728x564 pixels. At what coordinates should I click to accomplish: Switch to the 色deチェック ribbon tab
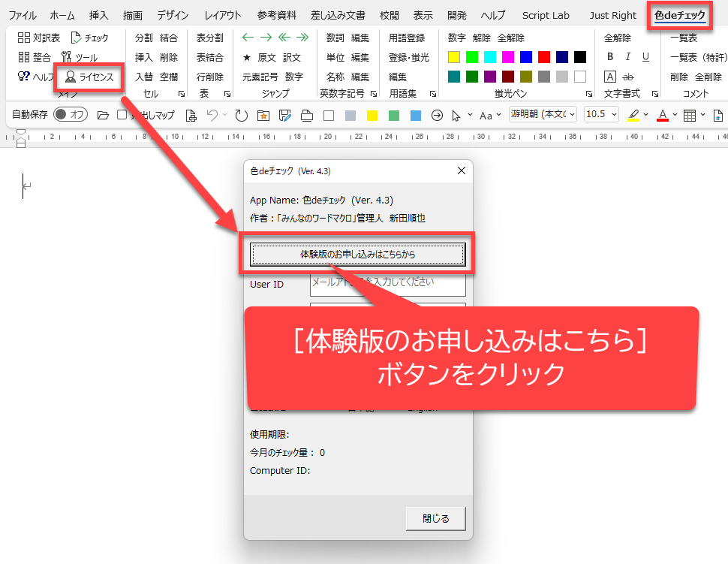point(679,15)
